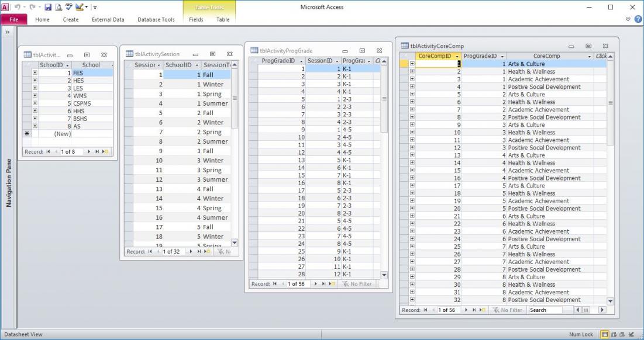Expand subdatasheet for FES school row
This screenshot has width=644, height=340.
pyautogui.click(x=35, y=73)
